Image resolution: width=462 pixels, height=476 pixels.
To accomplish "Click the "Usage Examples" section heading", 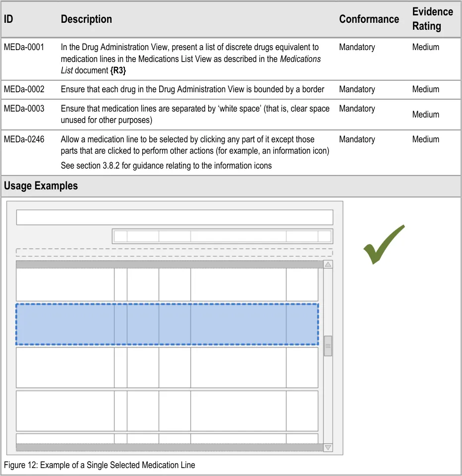I will (x=41, y=186).
